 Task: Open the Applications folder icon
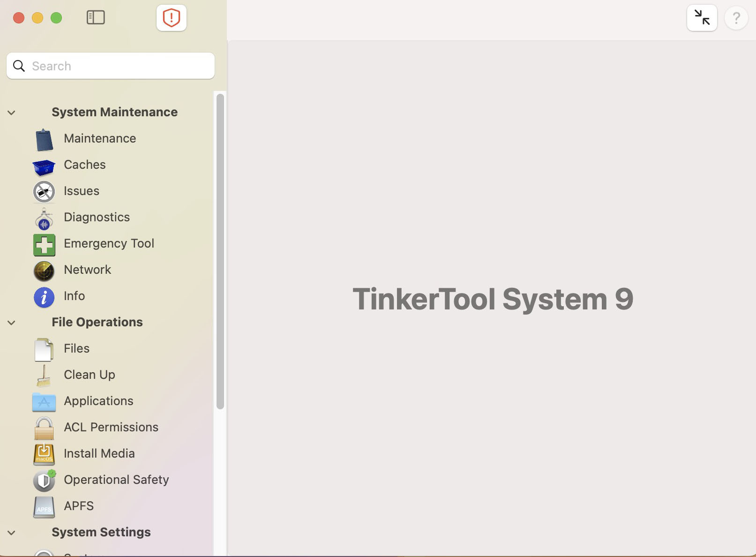click(x=44, y=402)
